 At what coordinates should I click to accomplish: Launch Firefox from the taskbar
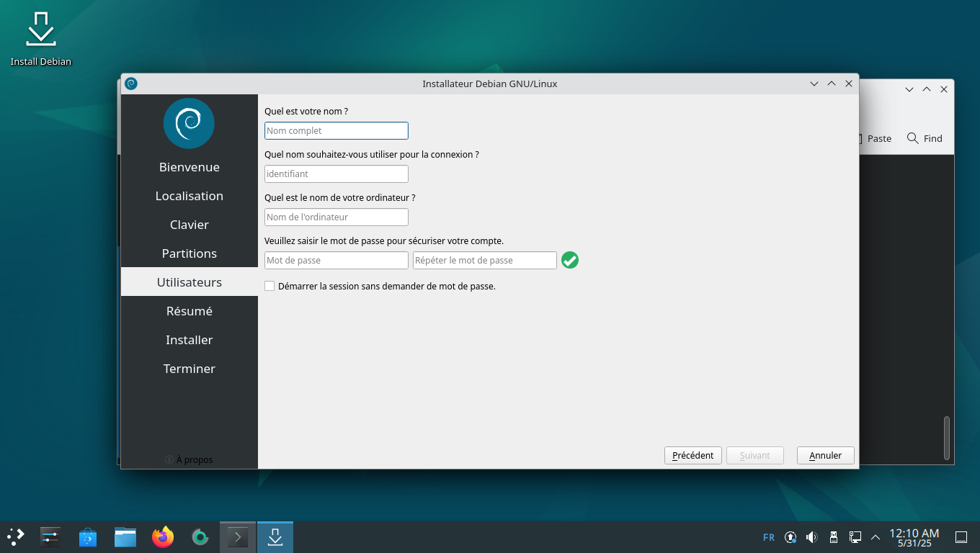tap(163, 536)
